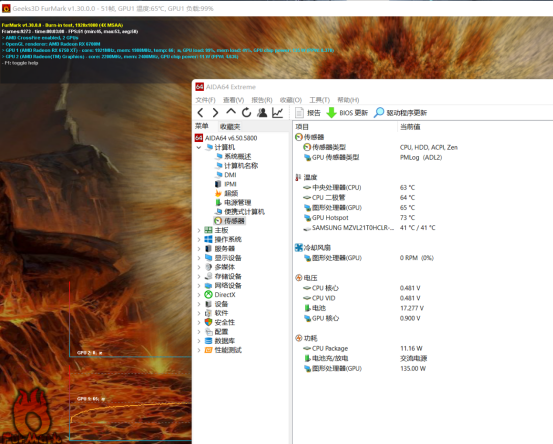Click the Forward navigation arrow
The height and width of the screenshot is (444, 553).
[x=215, y=113]
